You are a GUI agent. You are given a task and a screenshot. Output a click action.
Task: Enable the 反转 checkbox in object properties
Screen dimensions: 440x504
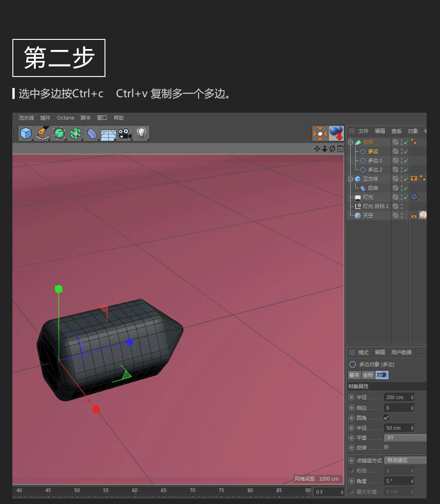pyautogui.click(x=386, y=448)
